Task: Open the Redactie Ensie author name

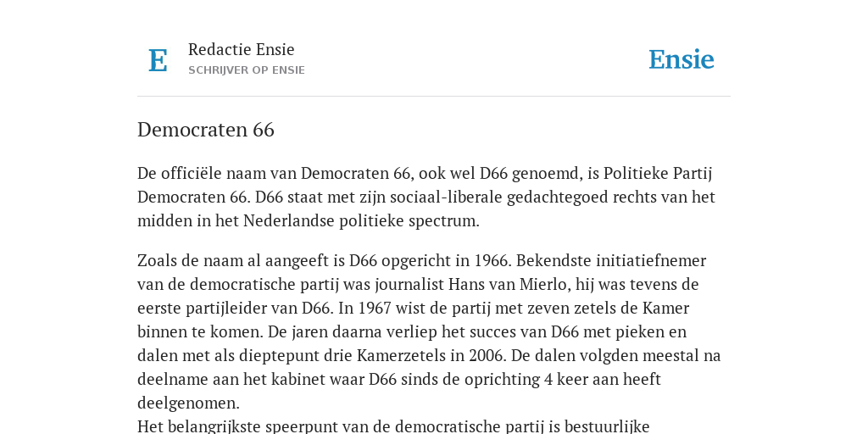Action: tap(242, 49)
